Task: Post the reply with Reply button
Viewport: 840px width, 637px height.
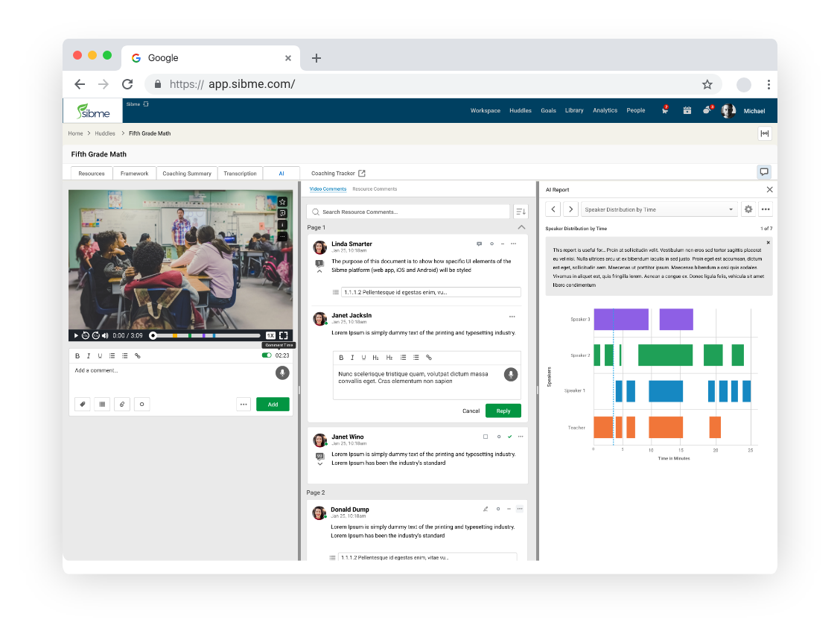Action: [503, 411]
